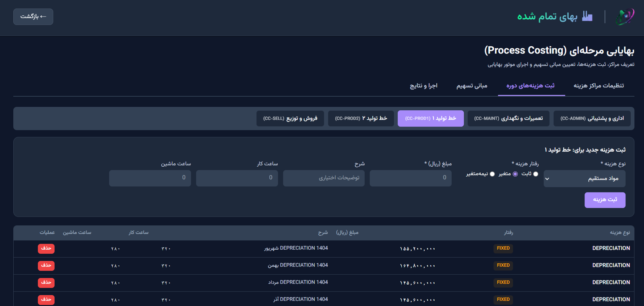Screen dimensions: 644x306
Task: Open the نوع هزینه dropdown (مواد مستقیم)
Action: (584, 178)
